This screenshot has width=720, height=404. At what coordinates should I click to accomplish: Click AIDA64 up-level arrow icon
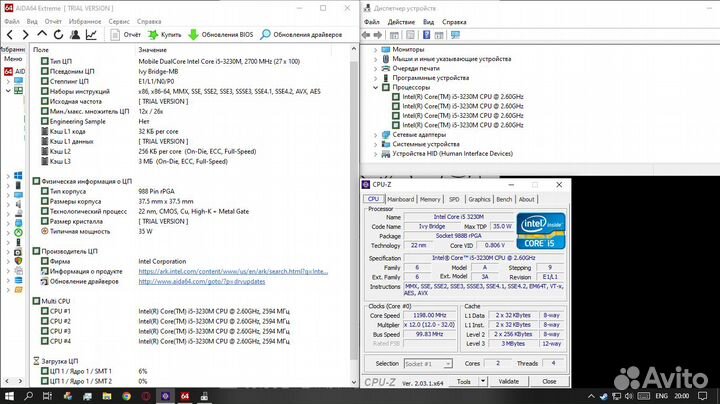click(42, 34)
